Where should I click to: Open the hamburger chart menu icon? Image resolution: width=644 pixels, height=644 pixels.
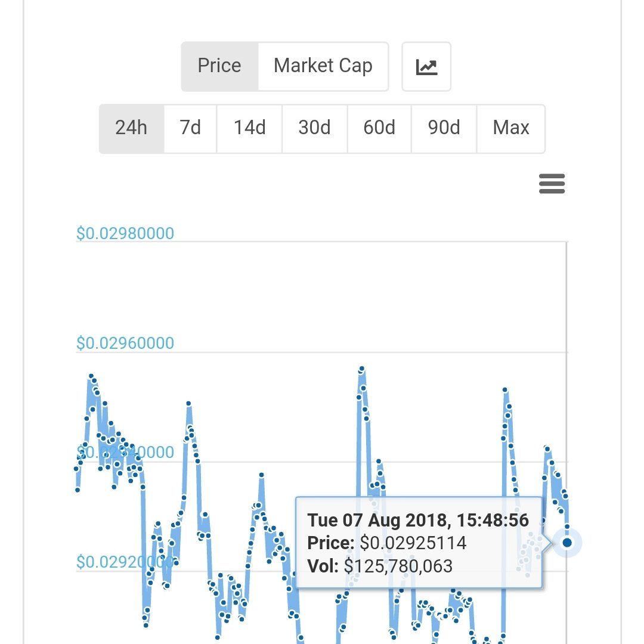coord(552,184)
